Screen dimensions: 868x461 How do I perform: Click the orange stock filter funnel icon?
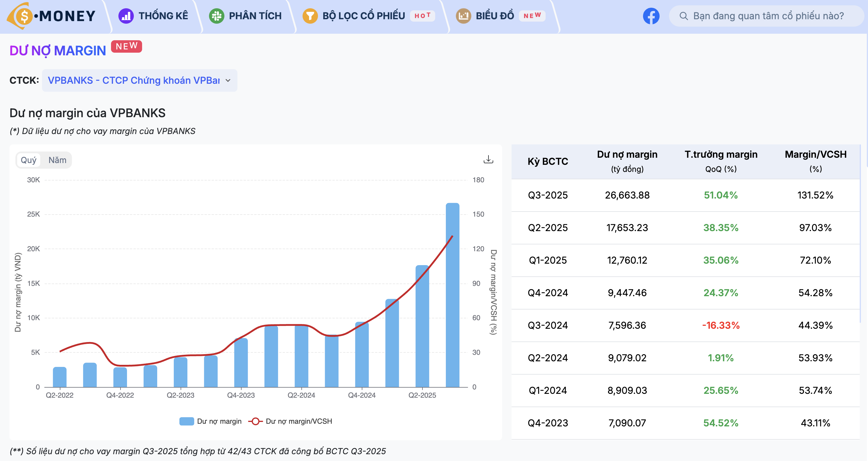[x=310, y=16]
